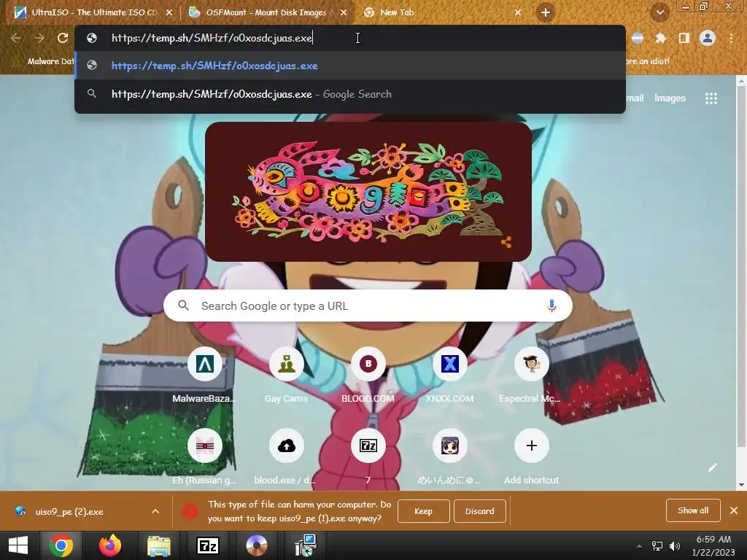Start voice search with microphone
Screen dimensions: 747x560
click(551, 306)
